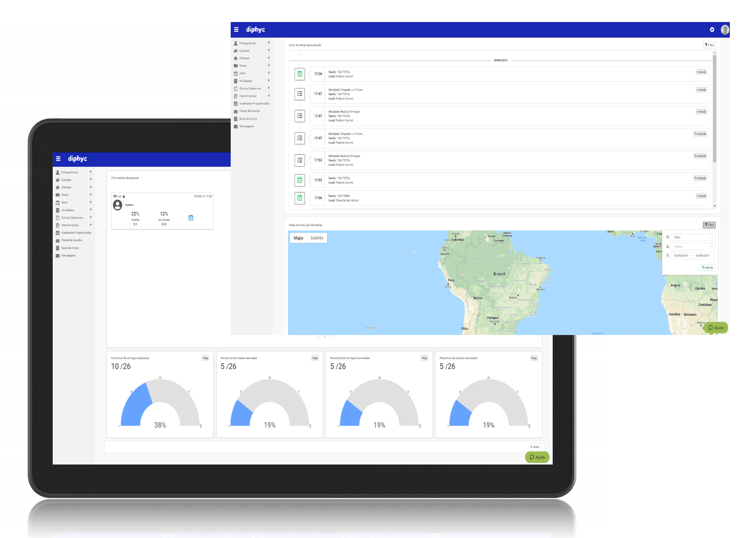
Task: Click Filtro button above execution timeline
Action: (709, 45)
